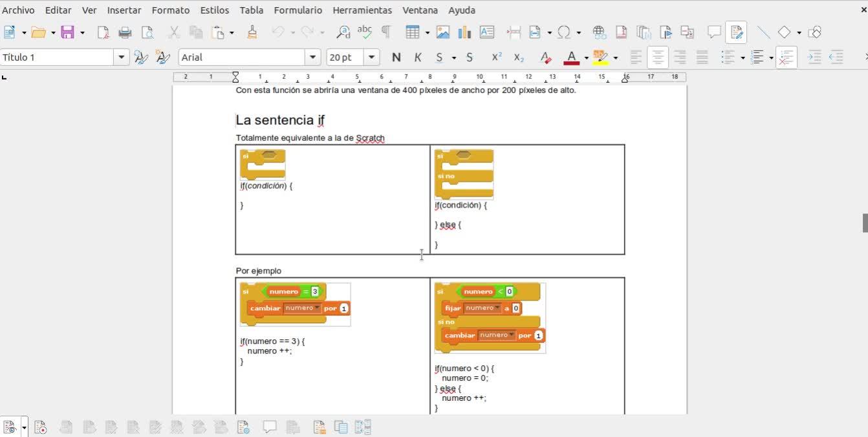Click the New document icon
Viewport: 868px width, 437px height.
click(x=10, y=32)
